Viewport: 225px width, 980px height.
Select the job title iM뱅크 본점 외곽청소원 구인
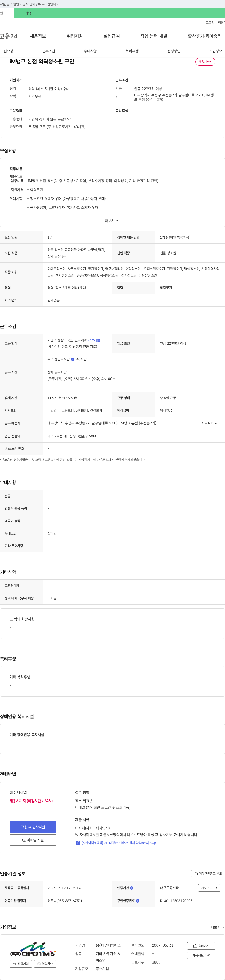[42, 61]
